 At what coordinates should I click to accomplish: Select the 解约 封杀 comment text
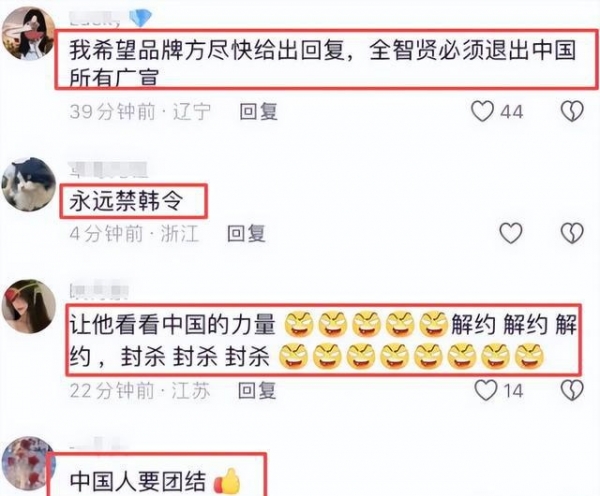coord(323,340)
